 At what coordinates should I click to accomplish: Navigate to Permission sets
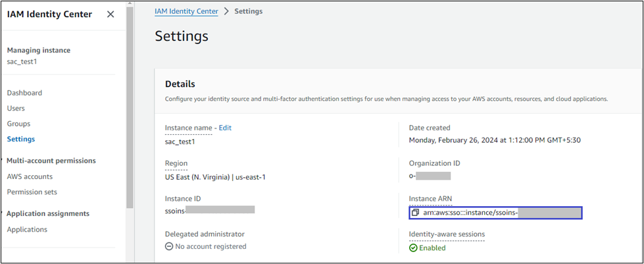coord(32,192)
